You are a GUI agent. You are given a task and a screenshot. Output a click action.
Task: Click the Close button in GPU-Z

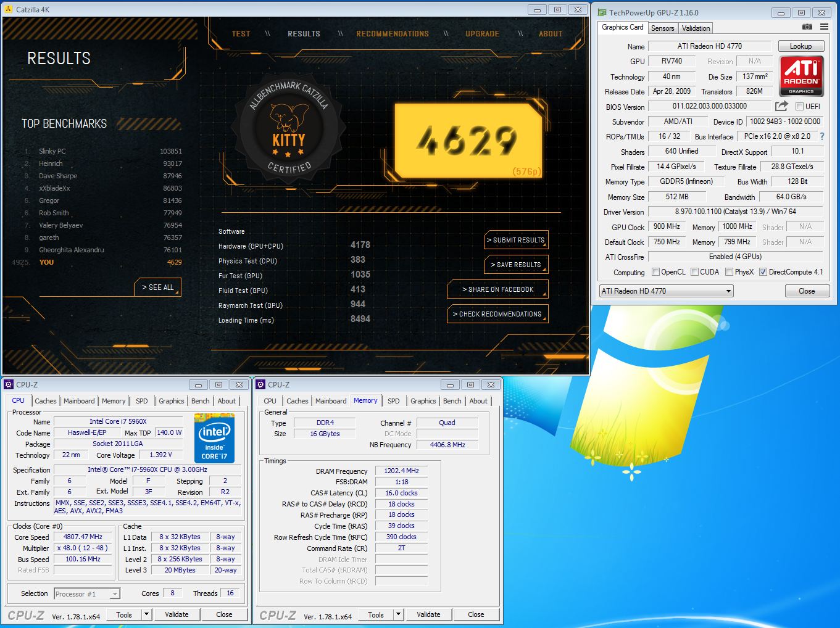point(807,291)
